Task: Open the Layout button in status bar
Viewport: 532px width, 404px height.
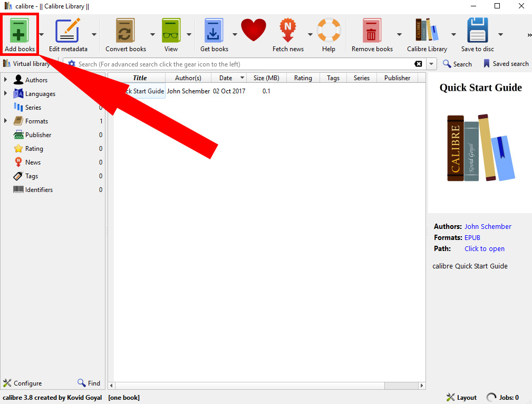Action: click(461, 398)
